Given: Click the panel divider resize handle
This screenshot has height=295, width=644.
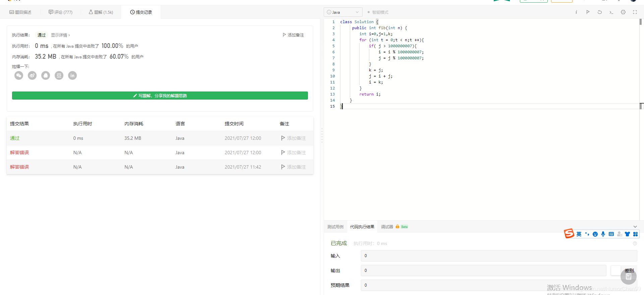Looking at the screenshot, I should coord(322,135).
